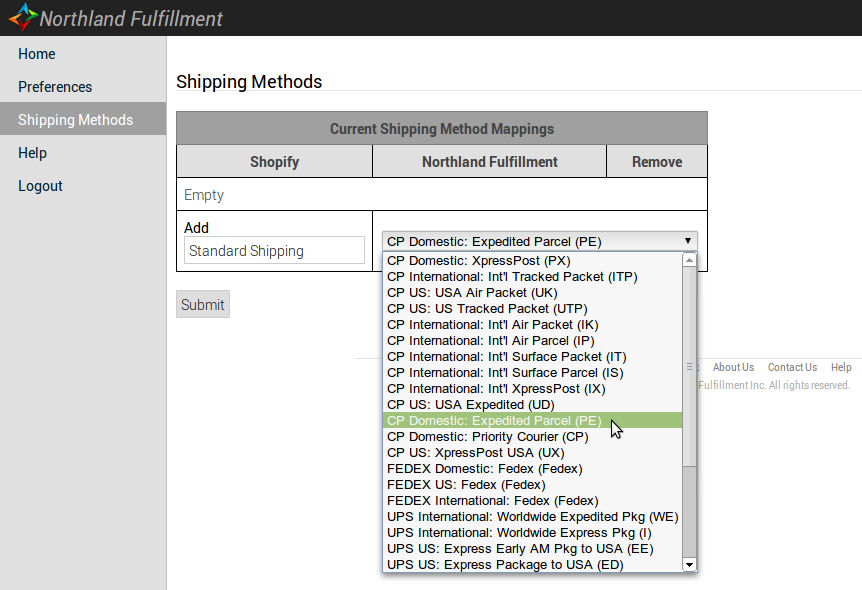Select CP US: US Tracked Packet (UTP)
862x590 pixels.
(532, 308)
